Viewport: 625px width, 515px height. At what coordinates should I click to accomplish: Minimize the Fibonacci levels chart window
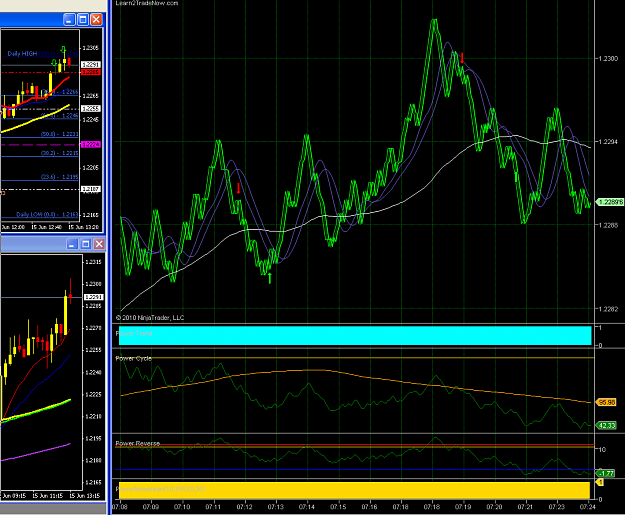[x=69, y=20]
